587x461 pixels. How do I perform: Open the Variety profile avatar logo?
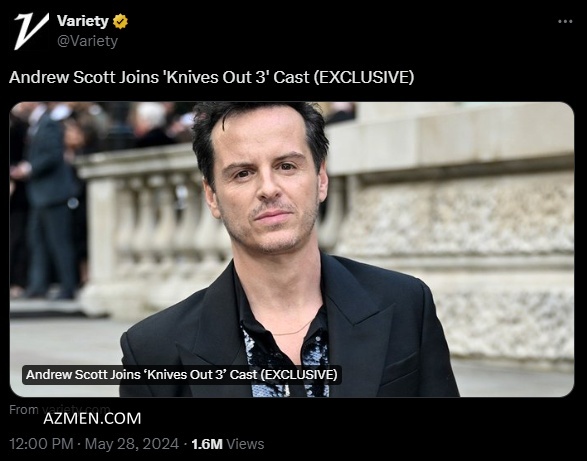tap(31, 31)
